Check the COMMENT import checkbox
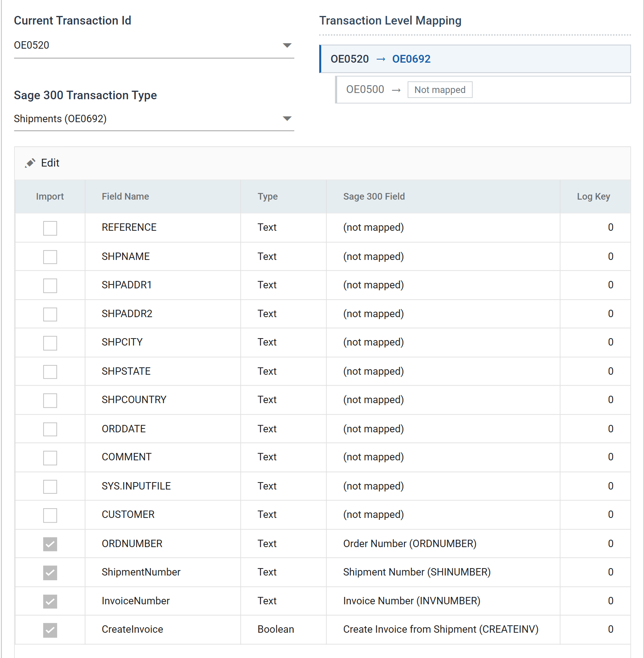644x658 pixels. click(50, 458)
